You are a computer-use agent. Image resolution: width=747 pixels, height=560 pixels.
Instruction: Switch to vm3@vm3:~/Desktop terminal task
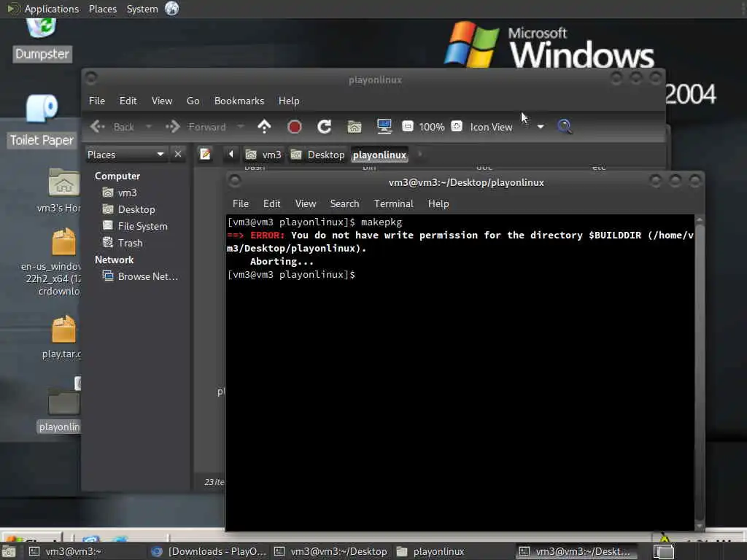coord(330,551)
